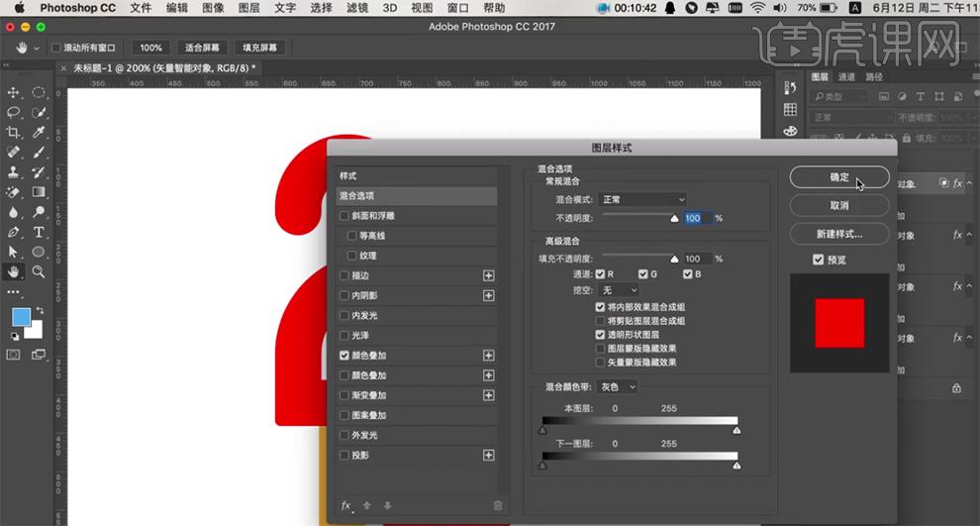The width and height of the screenshot is (980, 526).
Task: Select the Dodge tool
Action: [39, 212]
